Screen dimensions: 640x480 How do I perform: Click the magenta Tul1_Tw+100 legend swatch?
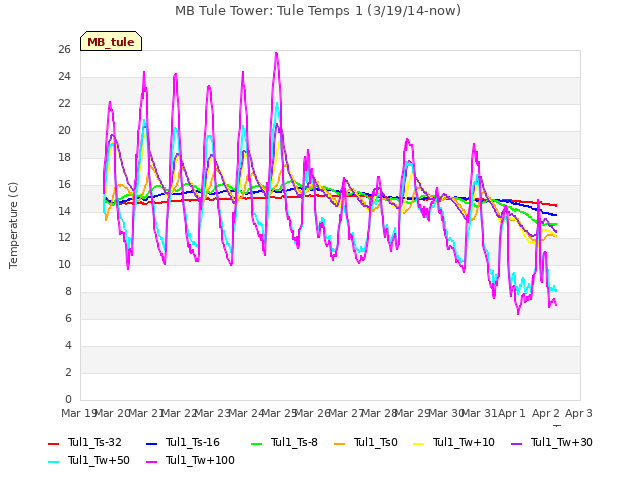click(151, 462)
